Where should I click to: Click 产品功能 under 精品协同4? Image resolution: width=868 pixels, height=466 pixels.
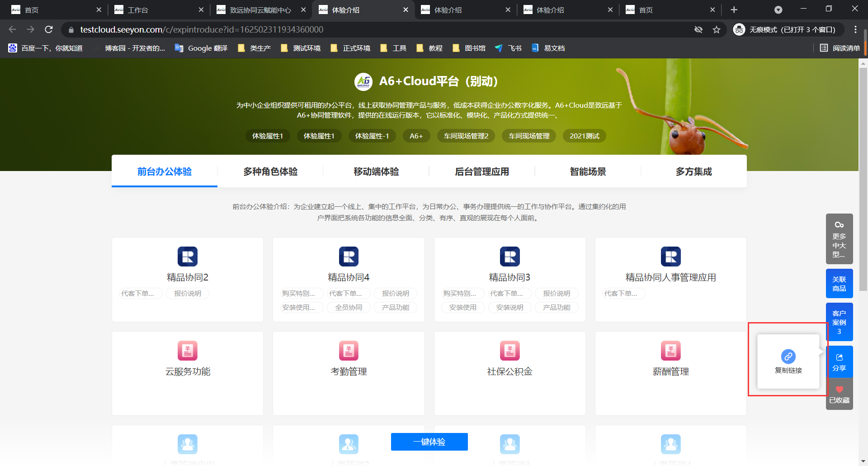(396, 307)
